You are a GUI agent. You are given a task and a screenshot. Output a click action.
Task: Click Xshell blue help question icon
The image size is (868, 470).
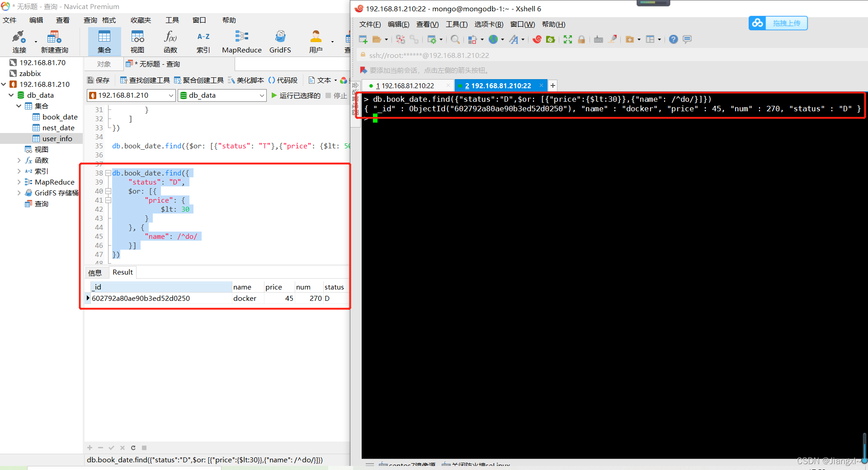pyautogui.click(x=674, y=39)
